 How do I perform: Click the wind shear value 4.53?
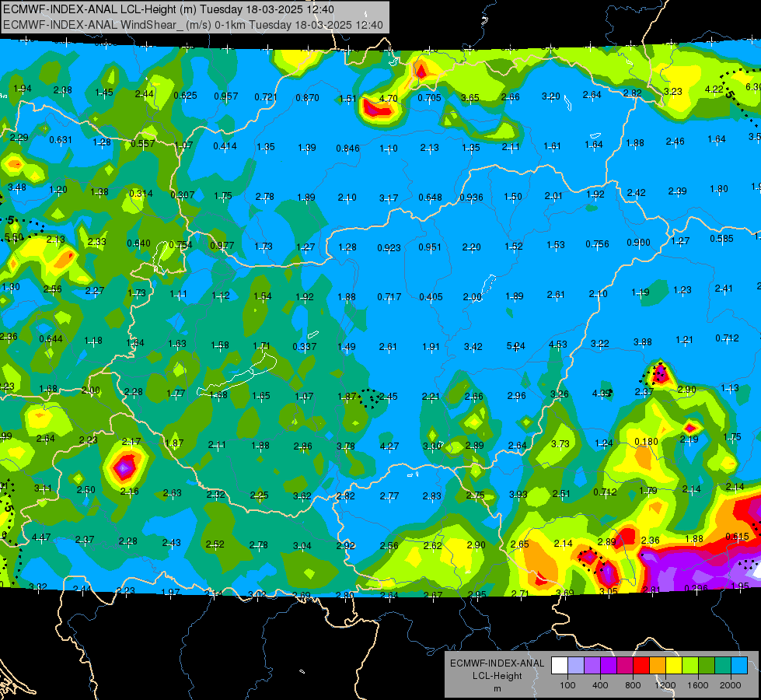coord(557,345)
